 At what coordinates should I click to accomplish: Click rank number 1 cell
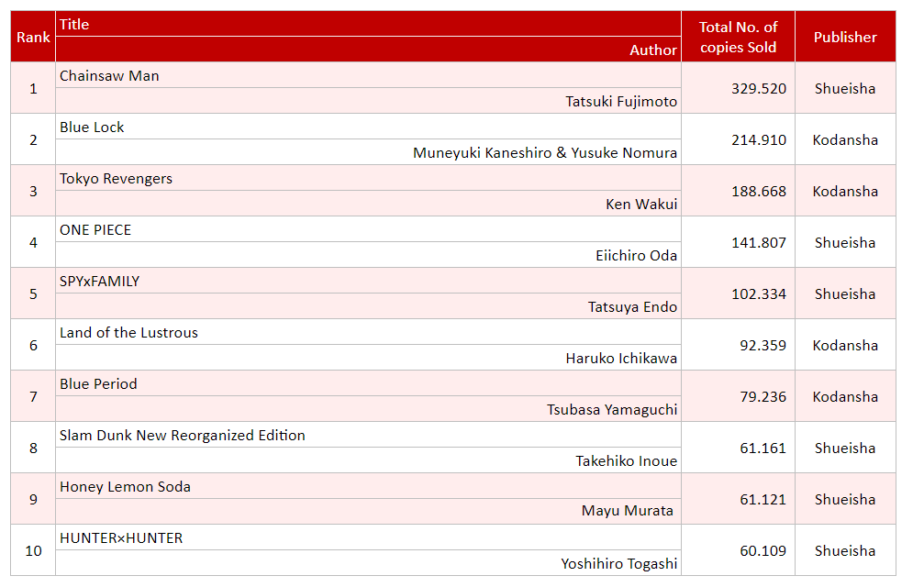pos(33,88)
